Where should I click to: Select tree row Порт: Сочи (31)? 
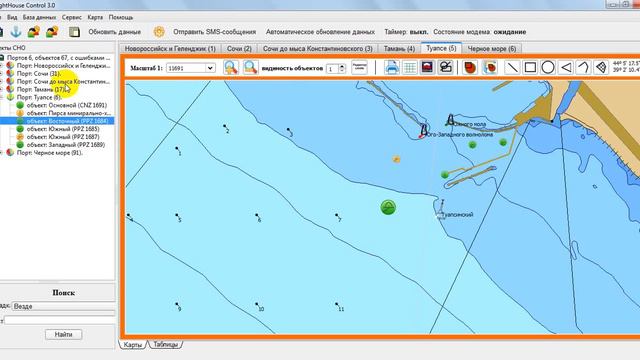tap(39, 73)
